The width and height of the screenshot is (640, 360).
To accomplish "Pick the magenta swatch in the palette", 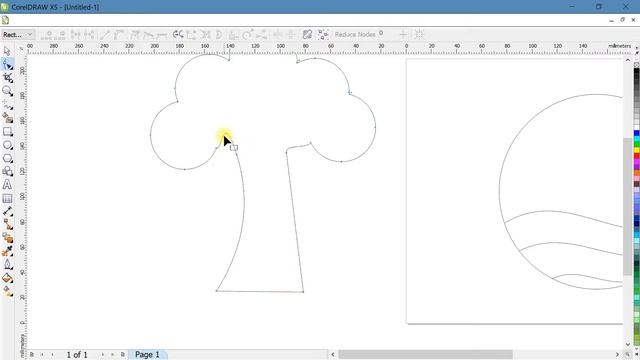I will pyautogui.click(x=636, y=162).
